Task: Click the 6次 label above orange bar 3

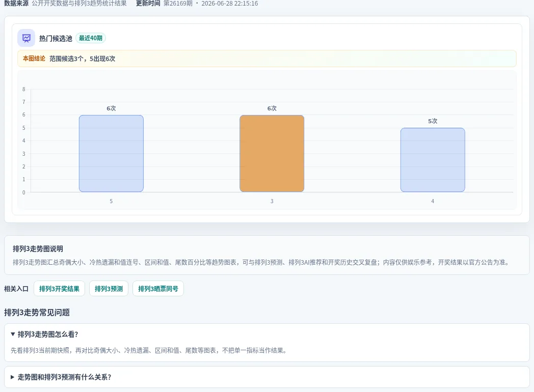Action: (272, 108)
